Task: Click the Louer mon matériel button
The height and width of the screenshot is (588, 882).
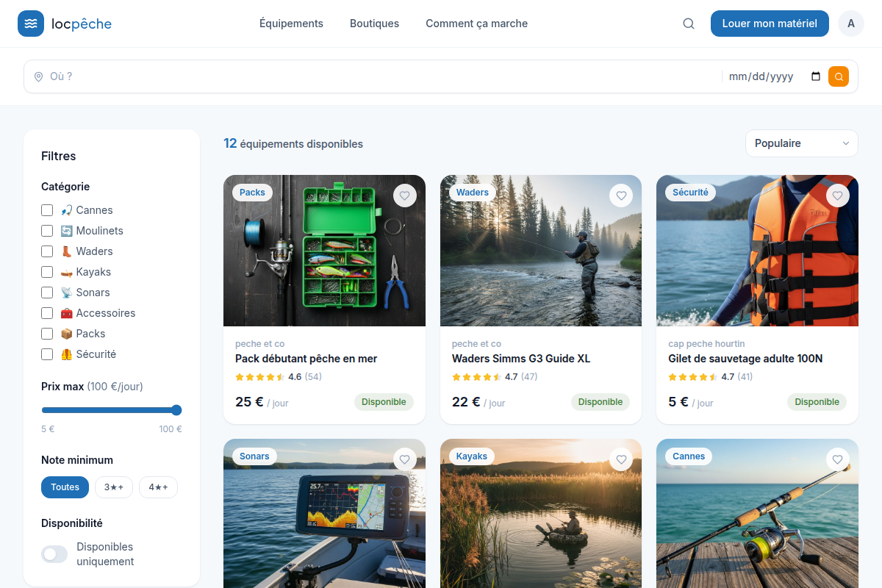Action: pyautogui.click(x=770, y=24)
